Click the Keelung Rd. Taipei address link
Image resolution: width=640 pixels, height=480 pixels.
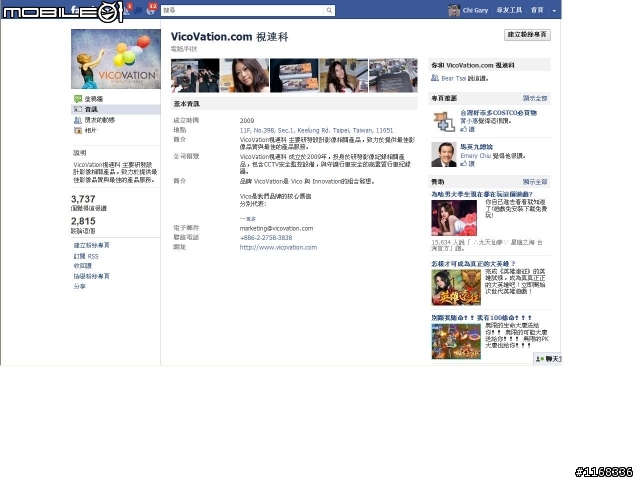316,131
